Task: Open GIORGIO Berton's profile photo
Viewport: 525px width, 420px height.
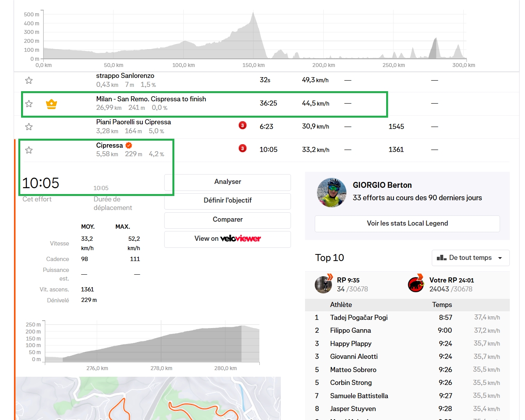Action: click(x=332, y=192)
